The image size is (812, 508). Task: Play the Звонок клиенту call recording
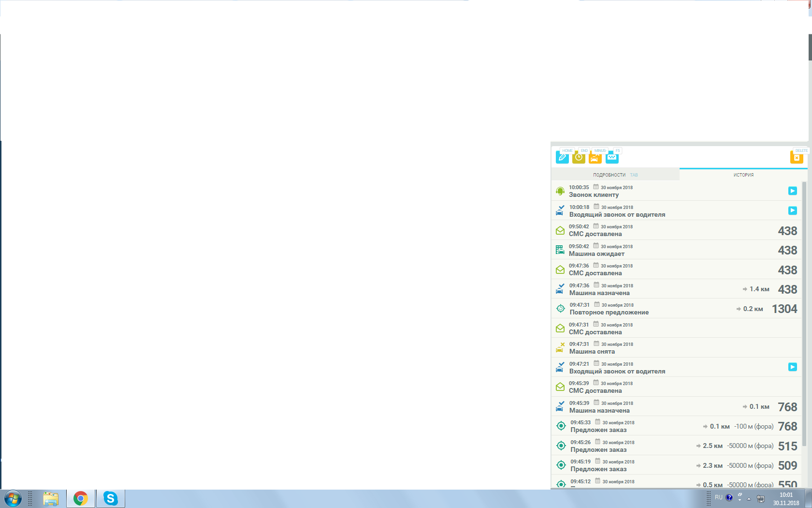793,191
